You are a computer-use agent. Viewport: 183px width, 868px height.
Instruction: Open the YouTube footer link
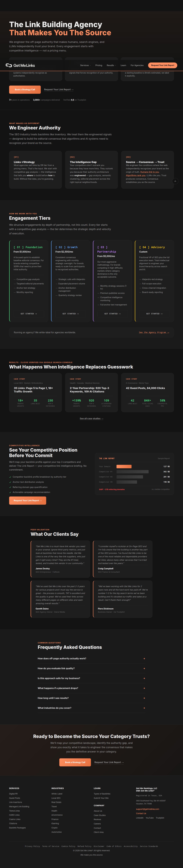point(150,818)
